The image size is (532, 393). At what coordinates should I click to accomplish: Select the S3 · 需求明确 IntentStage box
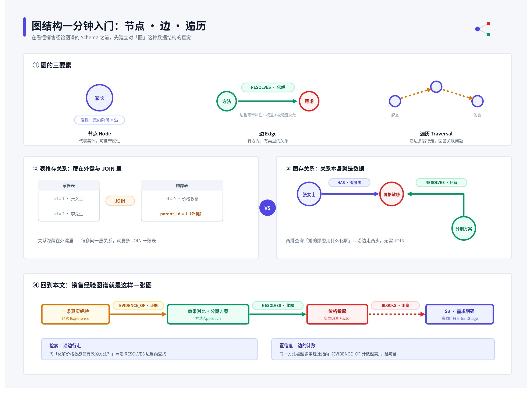[x=460, y=314]
